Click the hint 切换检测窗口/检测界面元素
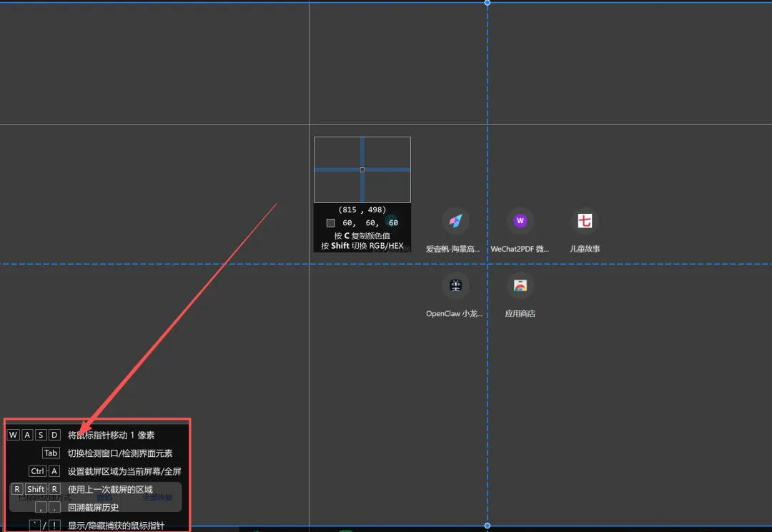 pyautogui.click(x=120, y=453)
